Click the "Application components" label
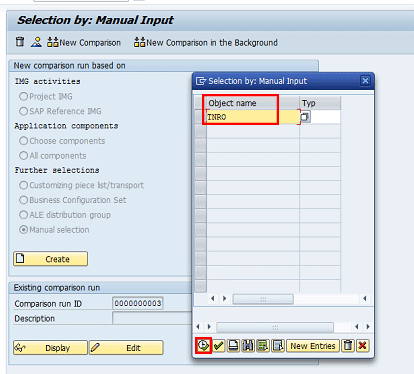The image size is (414, 374). (x=66, y=126)
